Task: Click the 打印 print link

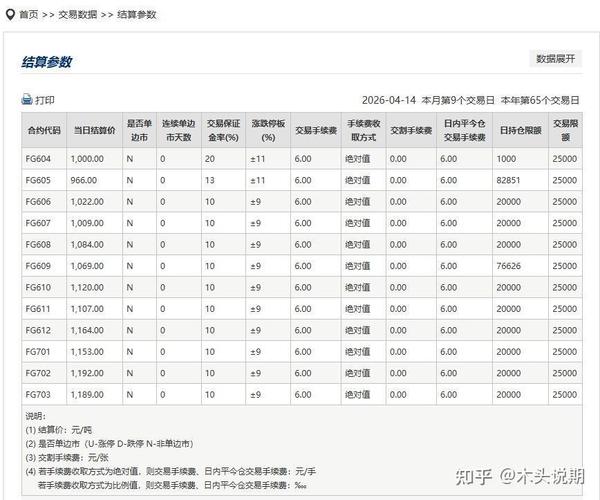Action: pos(45,100)
